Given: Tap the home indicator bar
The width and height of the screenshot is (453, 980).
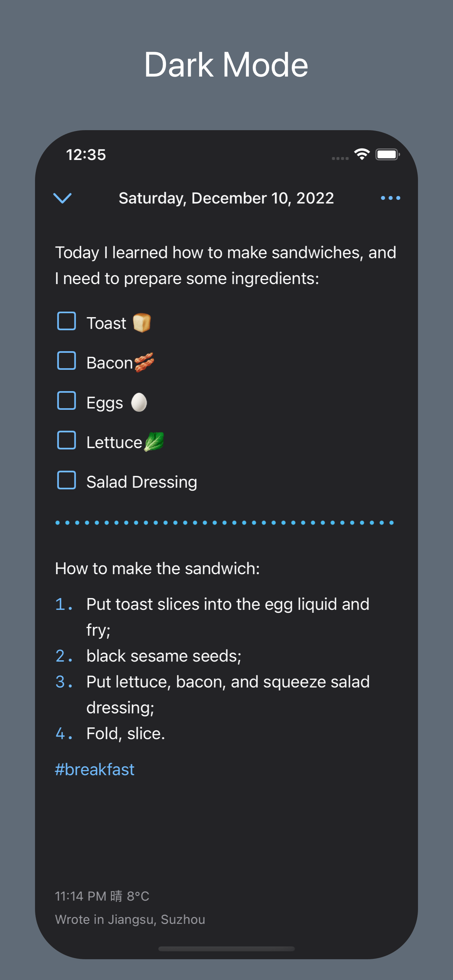Looking at the screenshot, I should (x=226, y=949).
